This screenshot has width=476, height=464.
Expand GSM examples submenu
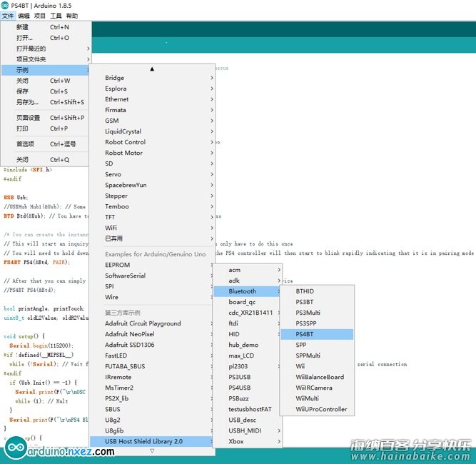[x=153, y=121]
